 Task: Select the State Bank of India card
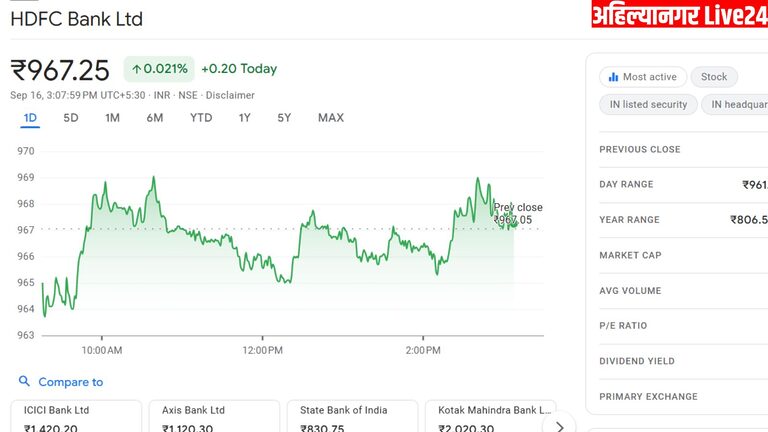[x=352, y=417]
